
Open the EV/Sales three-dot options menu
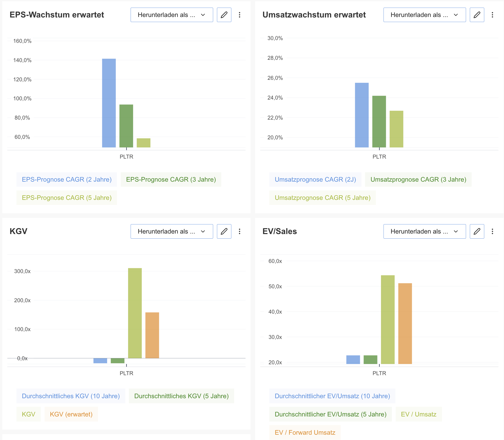(x=492, y=231)
